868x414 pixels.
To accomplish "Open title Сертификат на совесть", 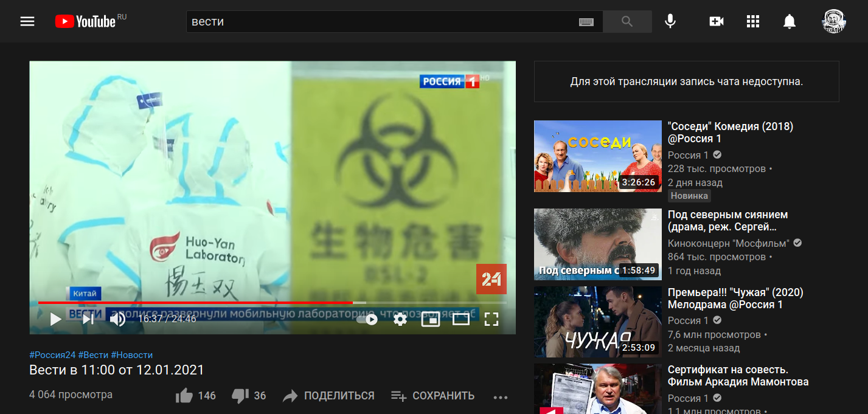I will 738,376.
